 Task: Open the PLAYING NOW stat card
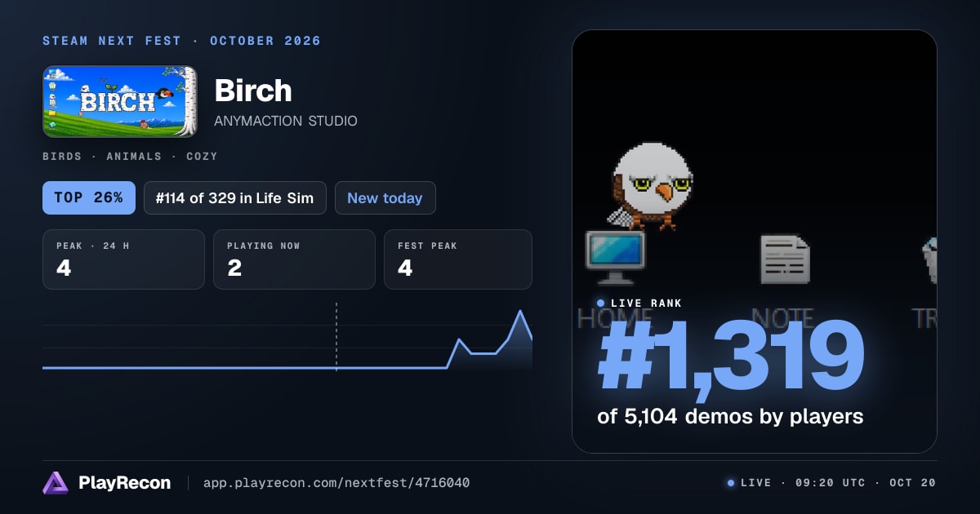pos(294,259)
